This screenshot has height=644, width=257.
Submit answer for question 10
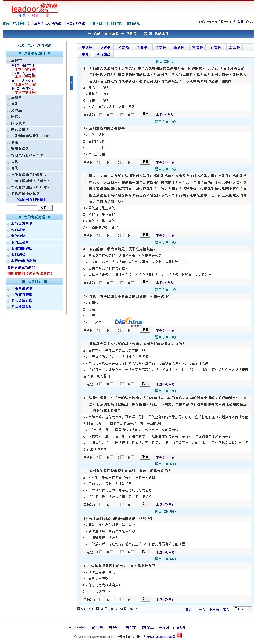pos(145,599)
